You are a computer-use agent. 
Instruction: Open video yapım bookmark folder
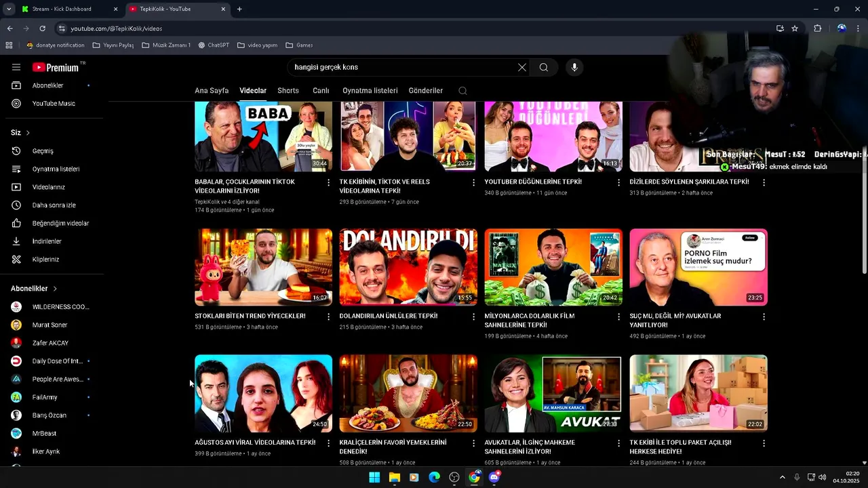[x=257, y=45]
